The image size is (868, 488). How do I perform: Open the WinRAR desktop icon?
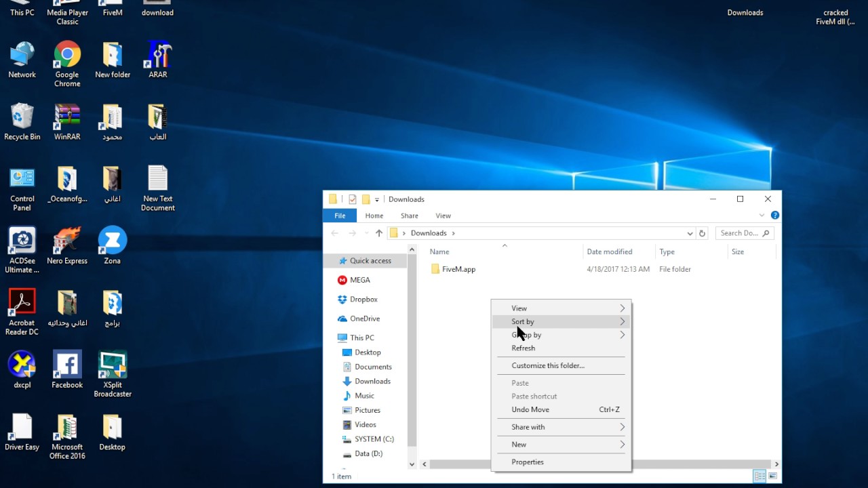pyautogui.click(x=67, y=122)
